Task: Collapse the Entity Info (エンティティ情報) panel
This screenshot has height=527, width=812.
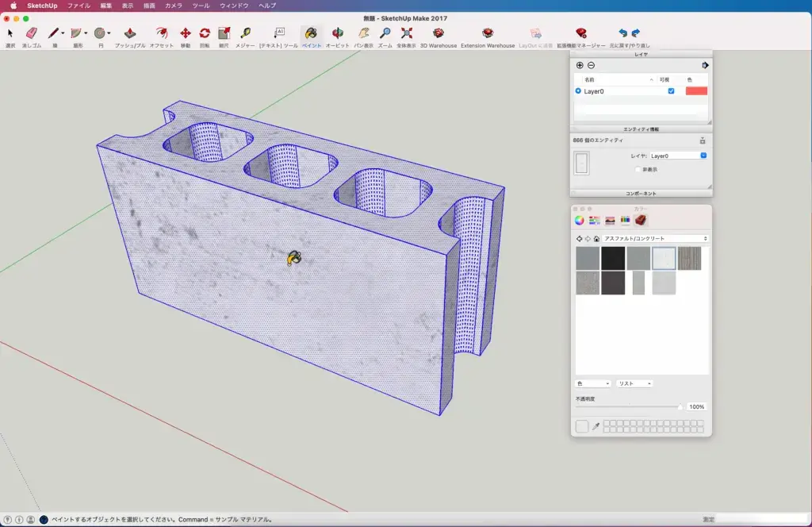Action: [x=641, y=129]
